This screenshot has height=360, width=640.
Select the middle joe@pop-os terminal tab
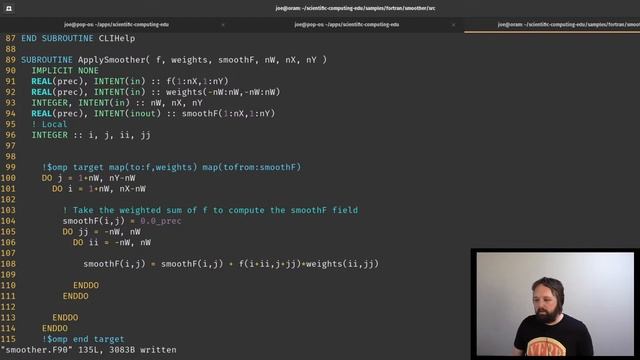point(347,24)
